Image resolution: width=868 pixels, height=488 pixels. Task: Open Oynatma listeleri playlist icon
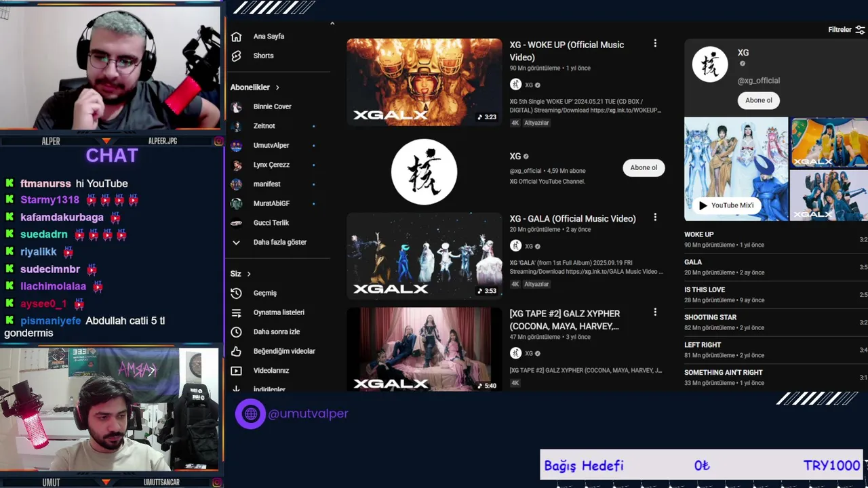[x=236, y=312]
